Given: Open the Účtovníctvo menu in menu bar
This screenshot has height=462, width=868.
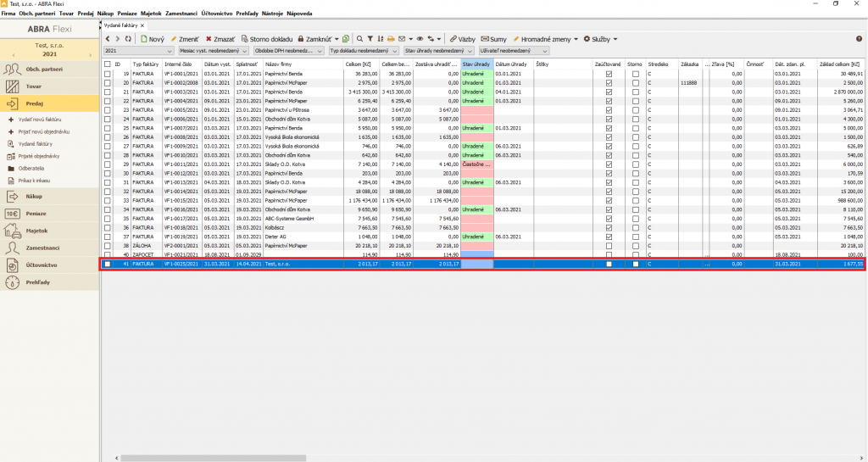Looking at the screenshot, I should (217, 14).
